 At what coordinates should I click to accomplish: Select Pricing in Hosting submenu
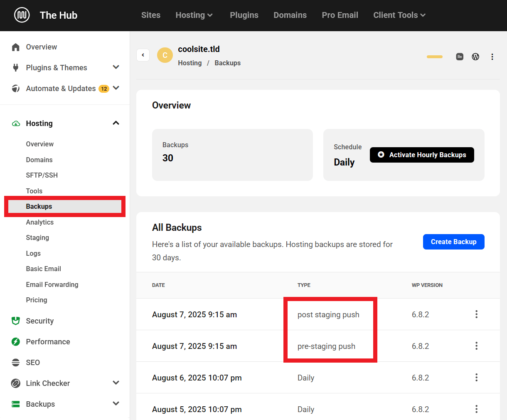[37, 300]
